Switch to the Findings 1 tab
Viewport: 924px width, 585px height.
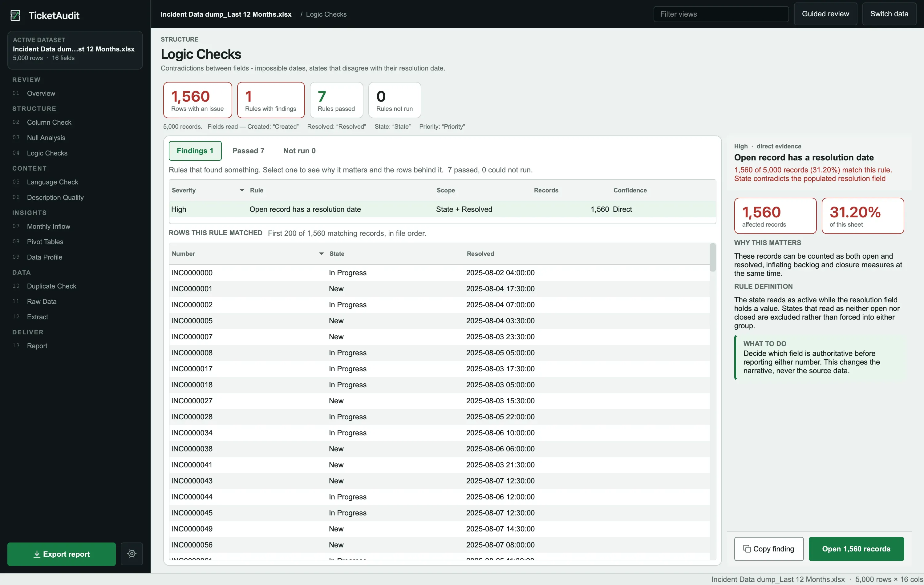pos(195,151)
